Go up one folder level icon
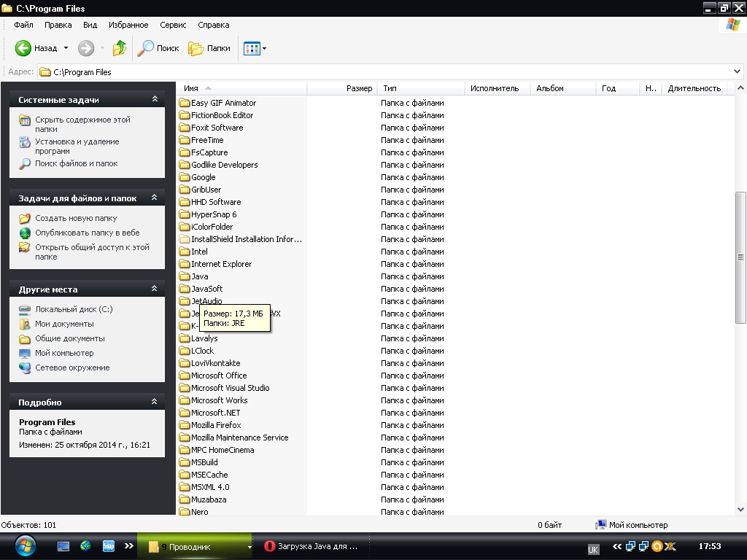Screen dimensions: 747x560 pos(120,48)
